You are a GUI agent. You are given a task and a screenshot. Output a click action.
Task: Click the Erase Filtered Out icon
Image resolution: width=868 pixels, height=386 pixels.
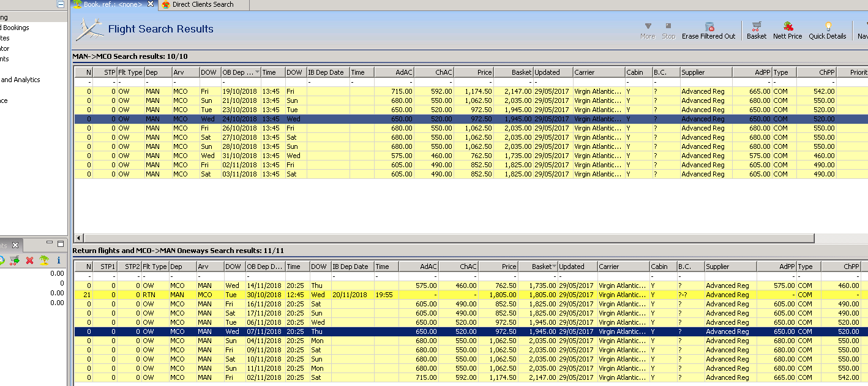click(709, 30)
